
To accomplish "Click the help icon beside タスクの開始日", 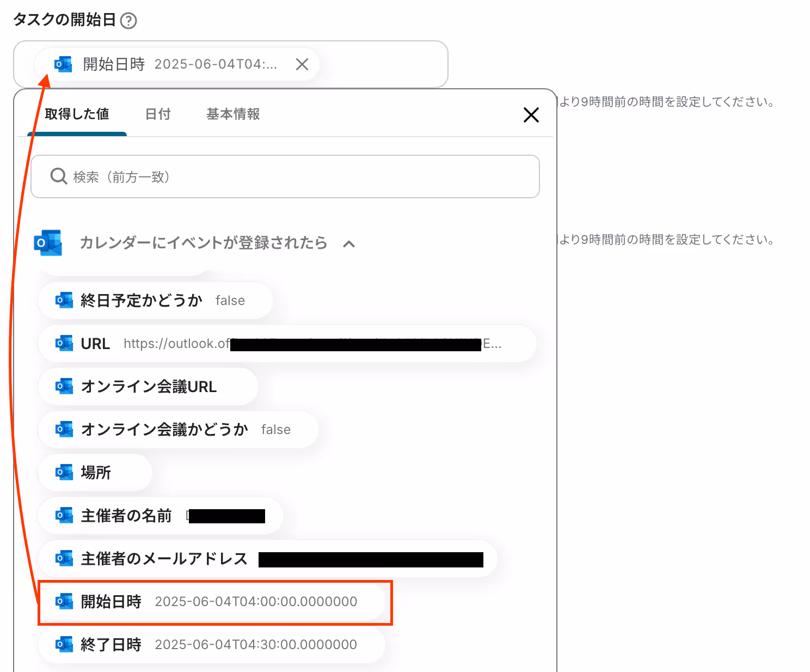I will (x=128, y=21).
